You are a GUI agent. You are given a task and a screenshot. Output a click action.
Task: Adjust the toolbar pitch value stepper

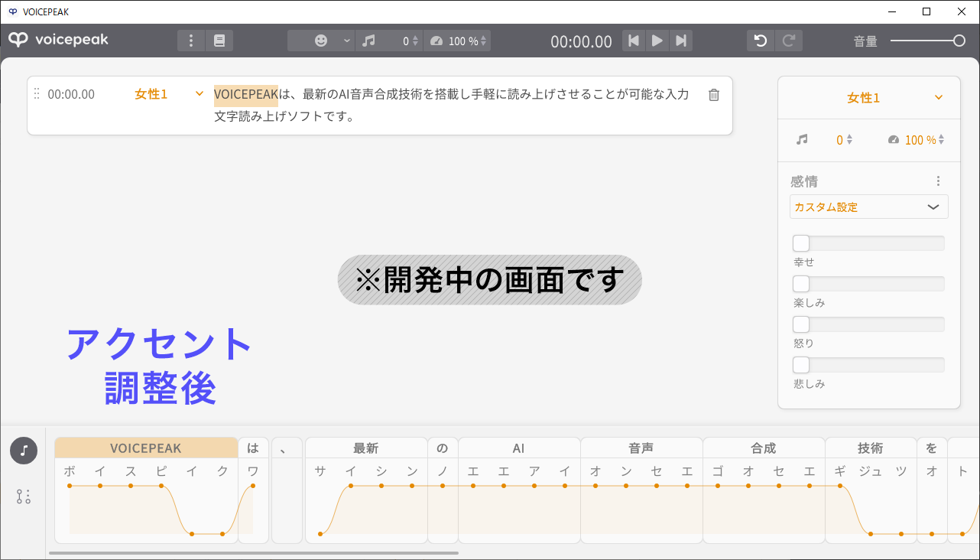[416, 41]
